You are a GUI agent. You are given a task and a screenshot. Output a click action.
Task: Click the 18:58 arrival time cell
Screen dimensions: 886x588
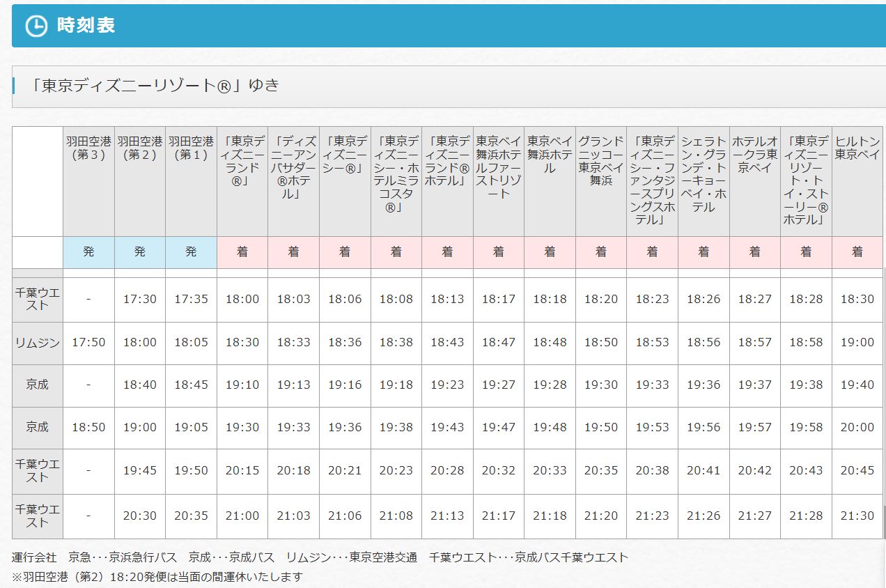(x=806, y=343)
